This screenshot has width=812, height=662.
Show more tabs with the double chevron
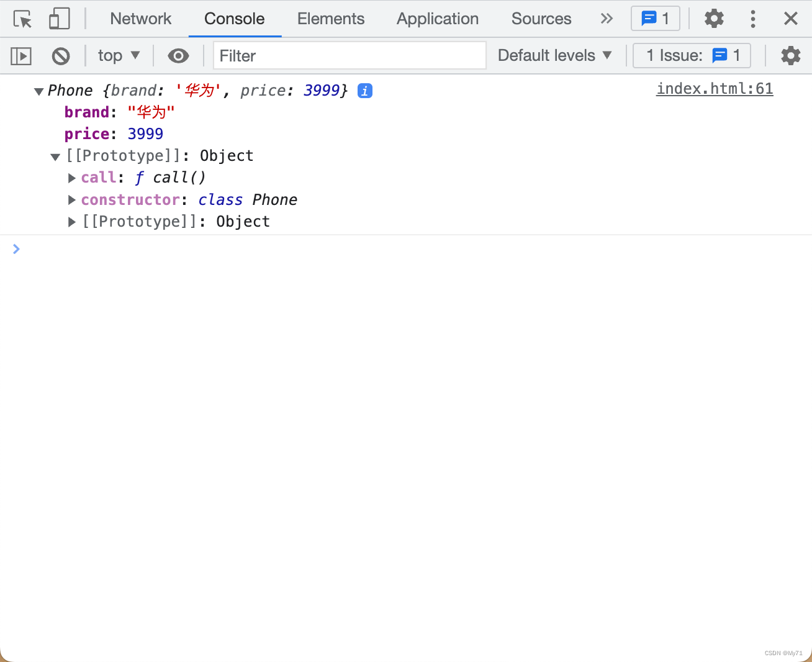pos(607,19)
